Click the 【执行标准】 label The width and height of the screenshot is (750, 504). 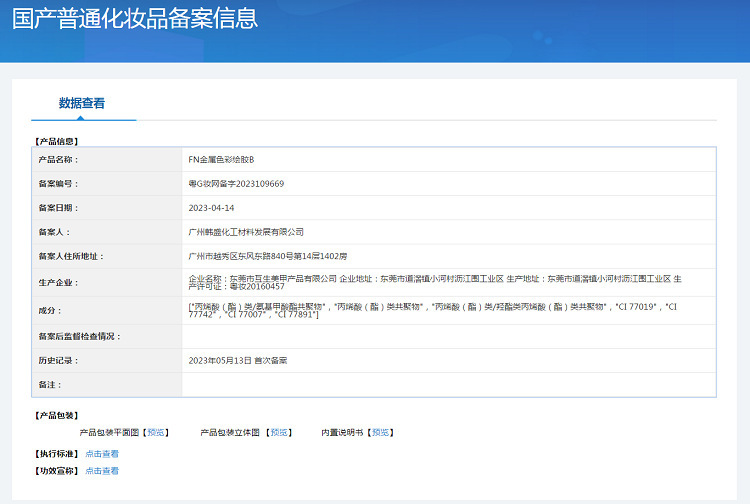pos(56,454)
